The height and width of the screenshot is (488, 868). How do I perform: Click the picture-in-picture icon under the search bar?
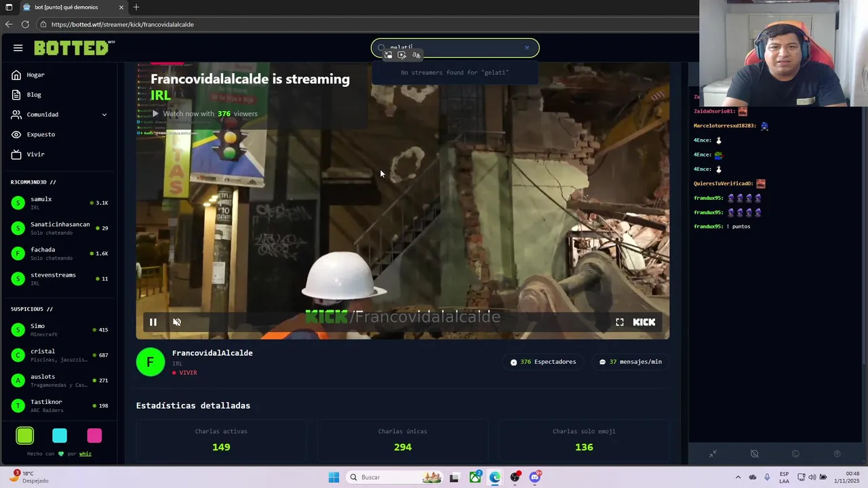(x=388, y=55)
